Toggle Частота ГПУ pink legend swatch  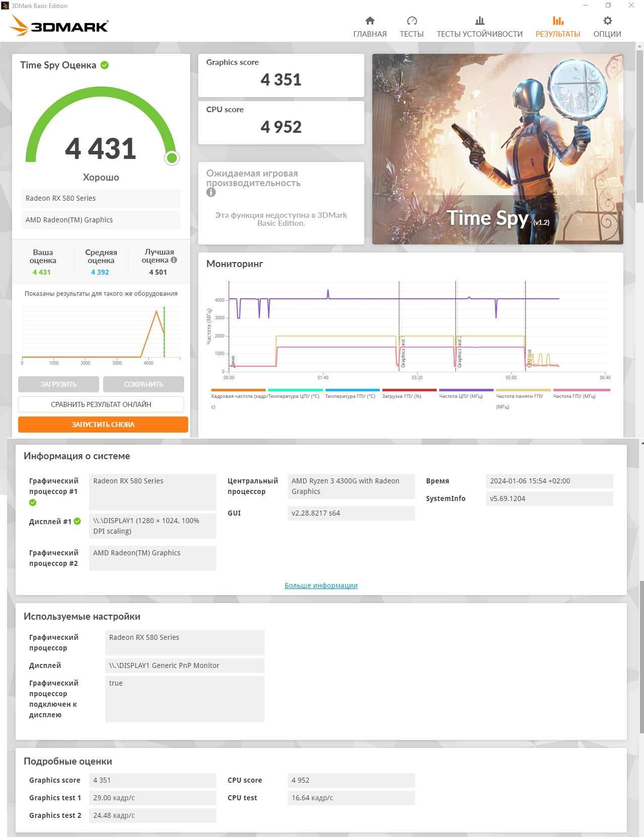[582, 390]
